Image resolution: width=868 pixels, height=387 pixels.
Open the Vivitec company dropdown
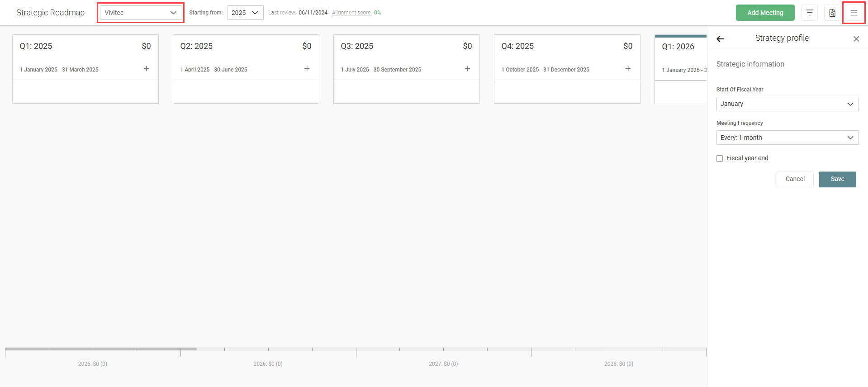[x=140, y=13]
